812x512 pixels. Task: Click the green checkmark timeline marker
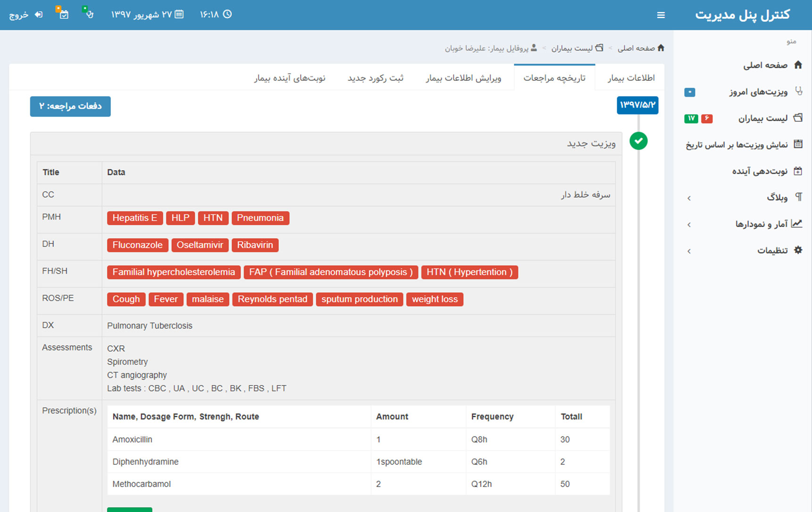(x=638, y=141)
